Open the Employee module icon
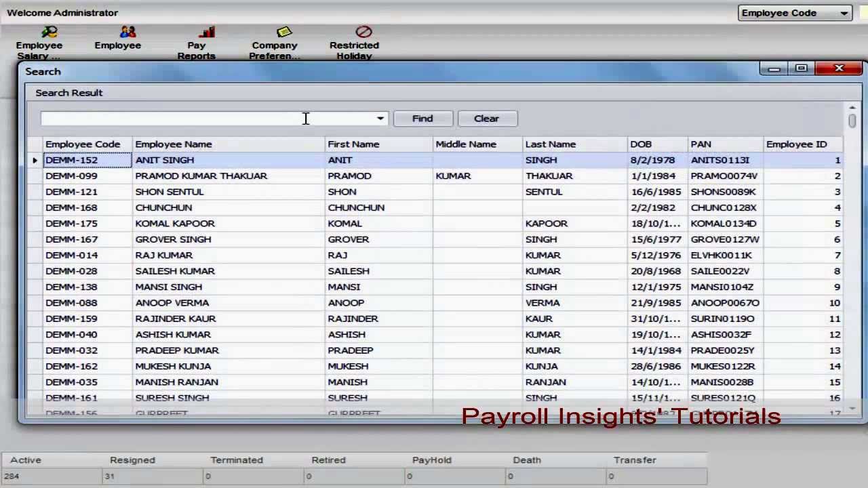Viewport: 868px width, 488px height. [x=118, y=38]
